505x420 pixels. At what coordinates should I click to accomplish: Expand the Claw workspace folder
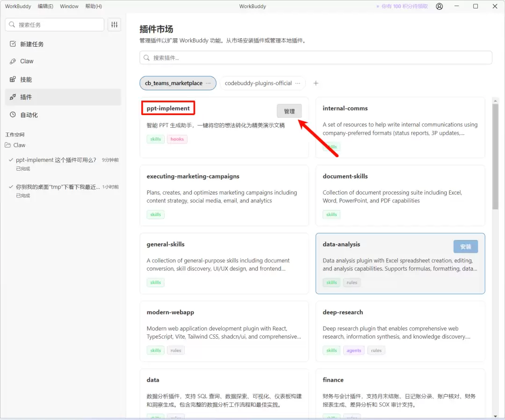(19, 145)
